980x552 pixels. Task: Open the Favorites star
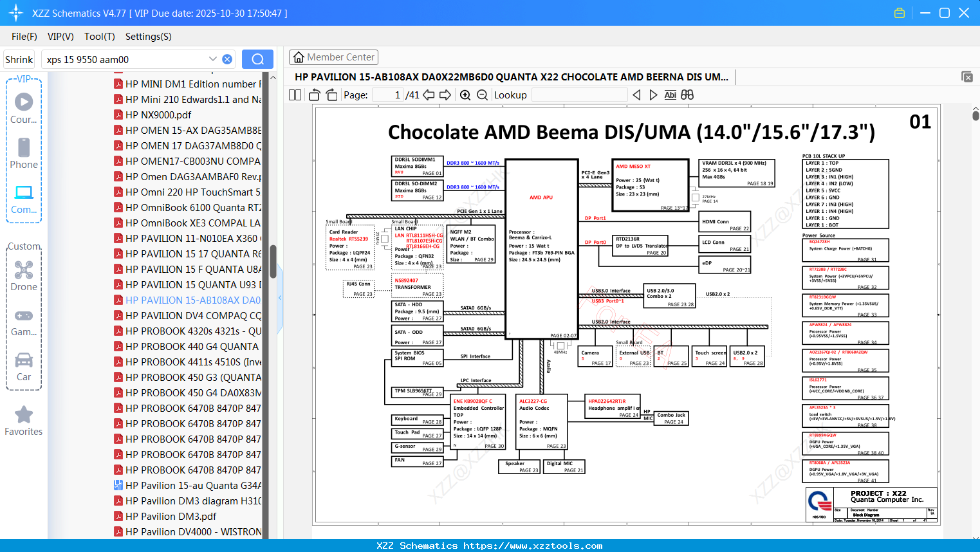click(x=24, y=421)
